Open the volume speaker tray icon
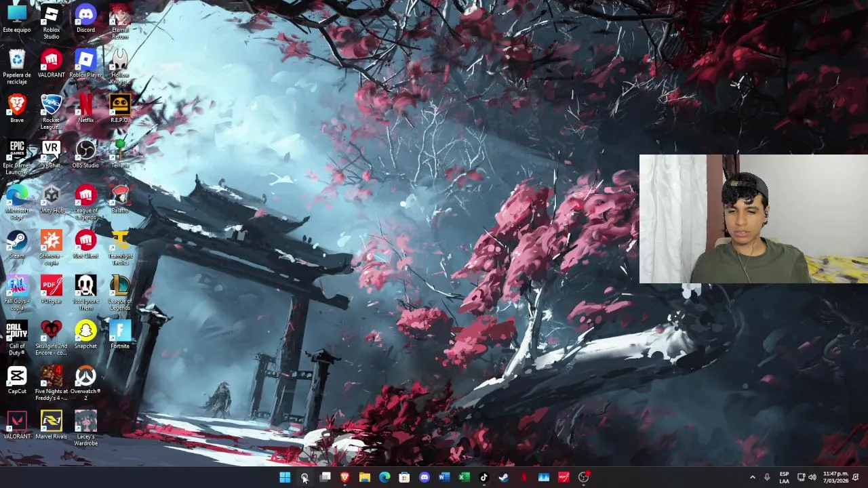The width and height of the screenshot is (868, 488). tap(812, 477)
